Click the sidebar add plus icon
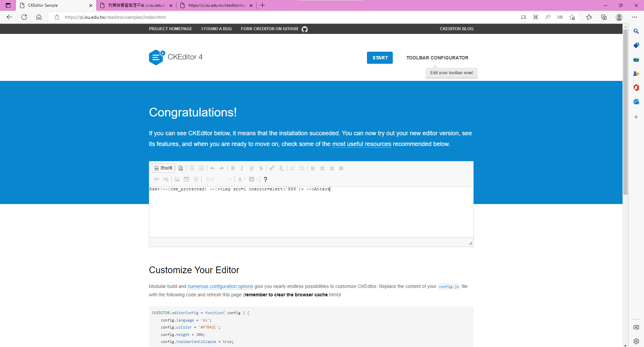 coord(636,117)
